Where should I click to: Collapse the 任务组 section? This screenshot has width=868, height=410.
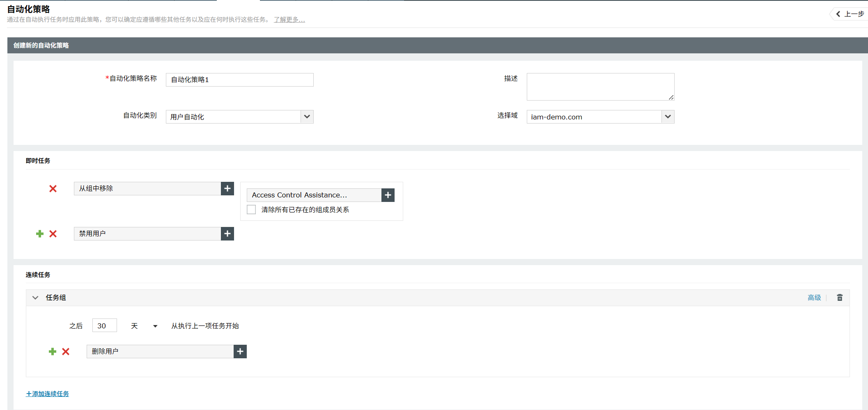tap(35, 298)
